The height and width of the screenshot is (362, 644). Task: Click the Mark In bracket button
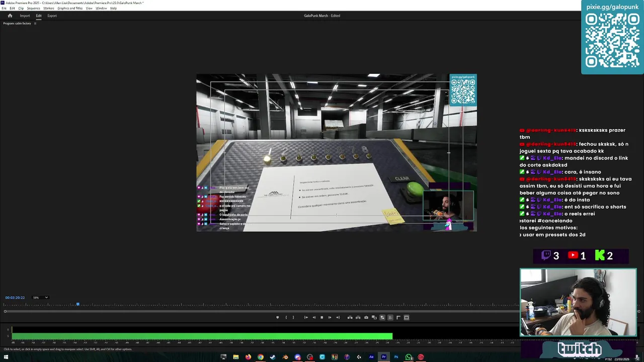click(286, 317)
